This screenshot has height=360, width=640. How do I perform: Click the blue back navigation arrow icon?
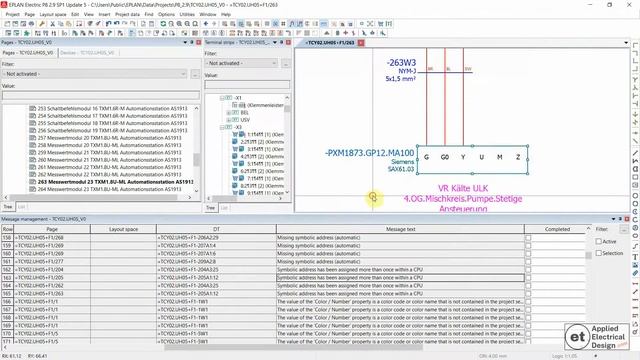tap(205, 24)
